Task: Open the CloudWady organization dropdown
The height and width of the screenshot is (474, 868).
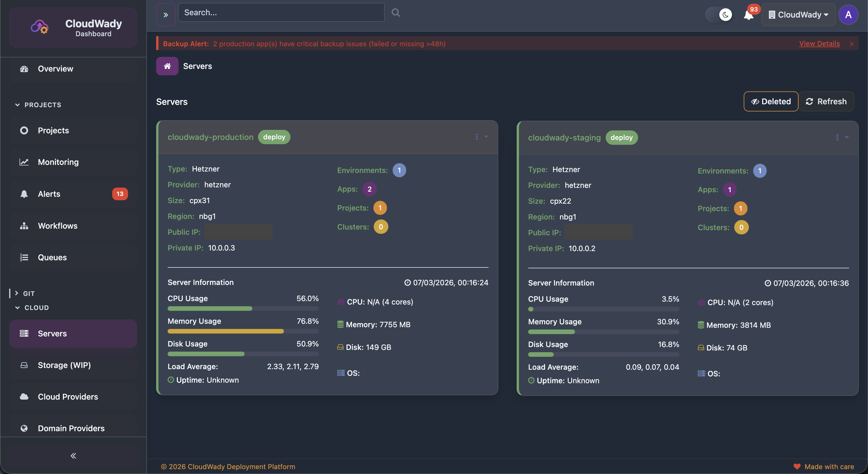Action: 798,15
